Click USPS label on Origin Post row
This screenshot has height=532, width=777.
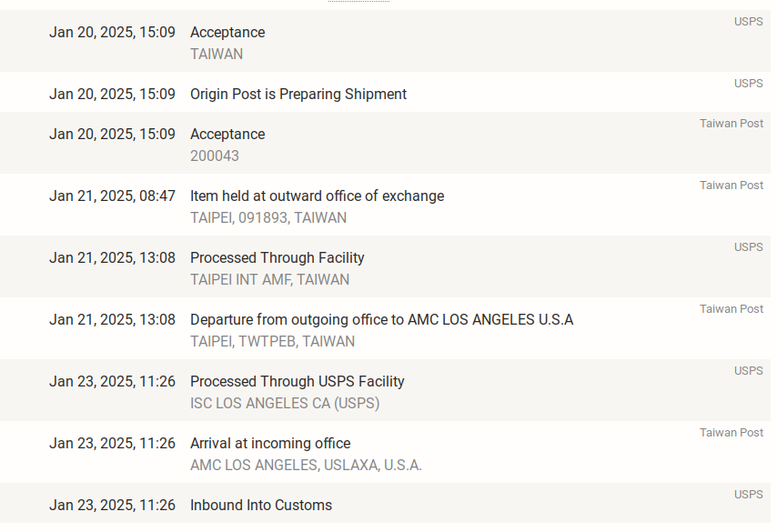(748, 84)
